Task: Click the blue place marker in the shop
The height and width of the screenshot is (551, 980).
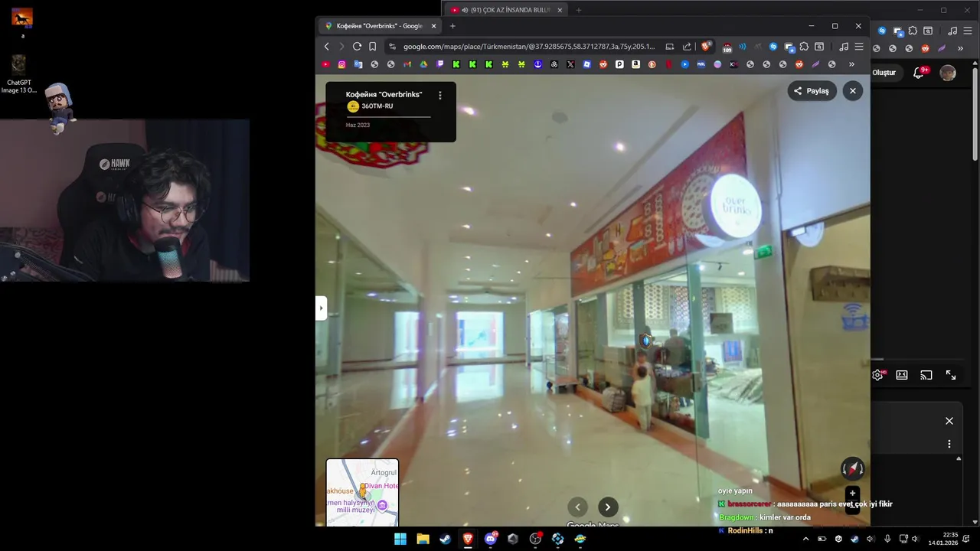Action: coord(646,341)
